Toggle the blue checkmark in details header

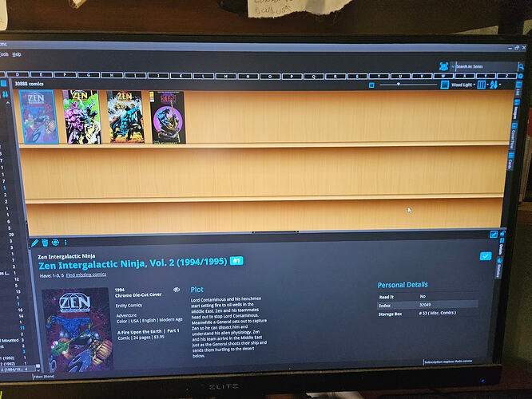[x=486, y=255]
